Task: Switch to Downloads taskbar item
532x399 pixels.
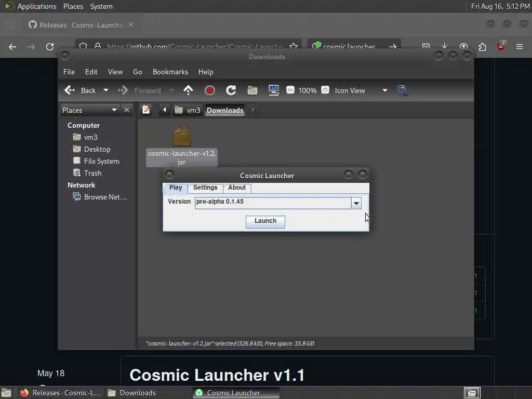Action: click(132, 393)
